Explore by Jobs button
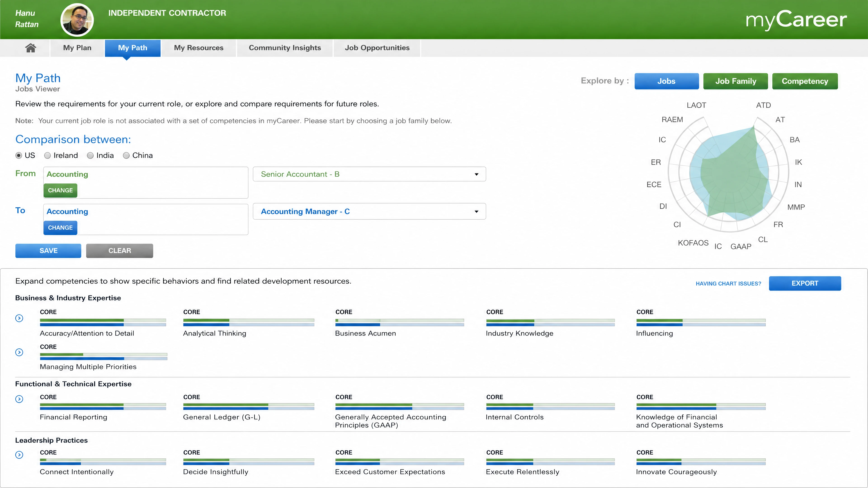Screen dimensions: 868x488 pos(667,81)
